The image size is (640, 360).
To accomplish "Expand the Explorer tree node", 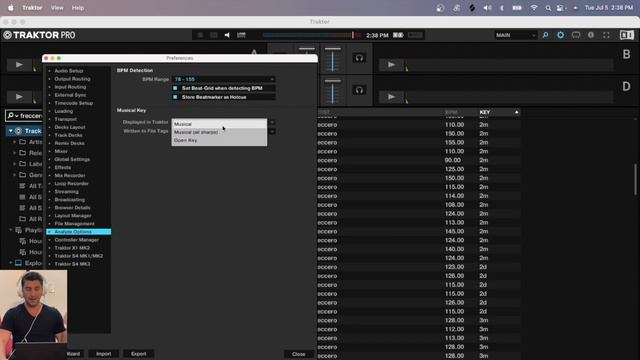I will click(11, 263).
